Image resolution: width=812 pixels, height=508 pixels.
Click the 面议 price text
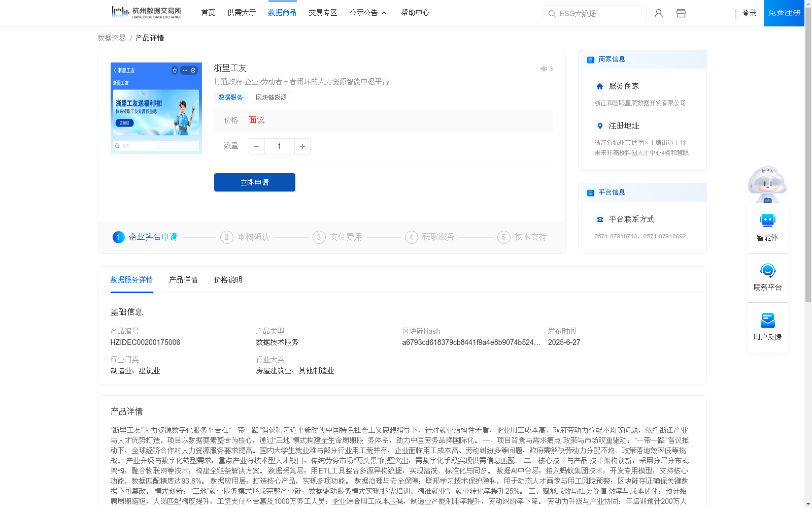coord(257,120)
